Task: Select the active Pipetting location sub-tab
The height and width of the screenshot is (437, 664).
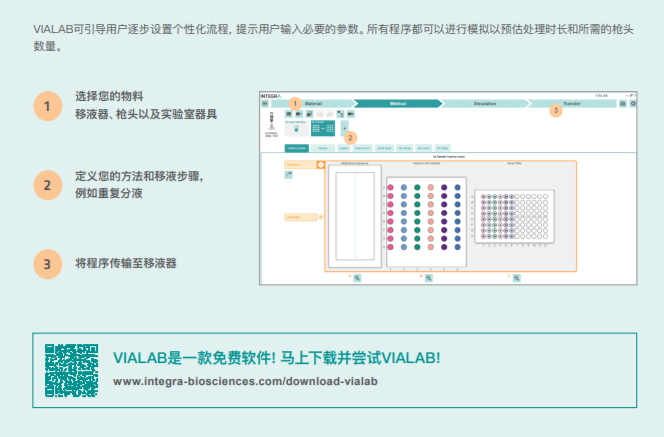Action: click(x=296, y=148)
